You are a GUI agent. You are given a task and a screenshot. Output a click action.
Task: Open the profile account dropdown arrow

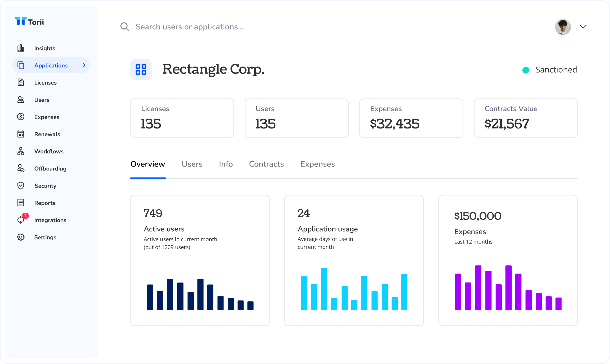[x=583, y=27]
